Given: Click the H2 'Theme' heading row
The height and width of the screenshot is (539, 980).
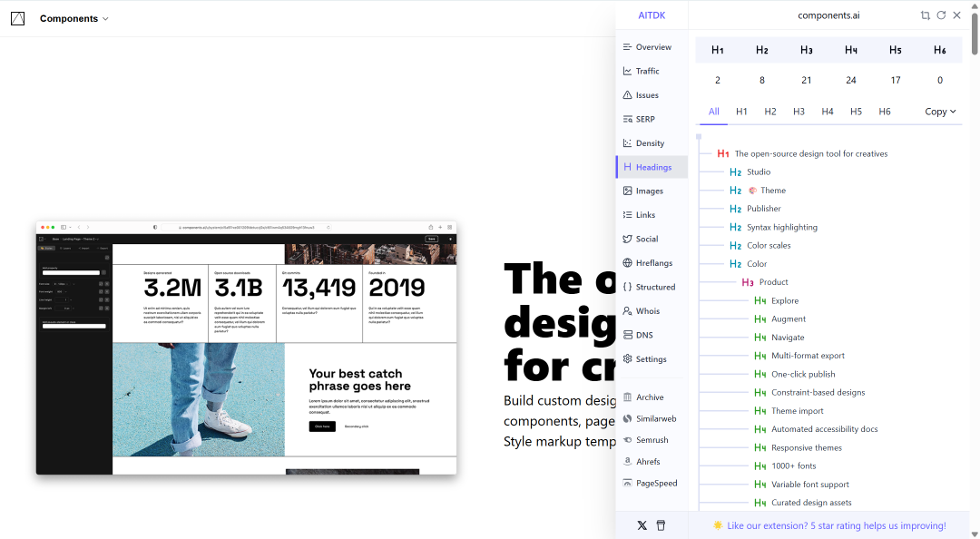Looking at the screenshot, I should coord(758,190).
